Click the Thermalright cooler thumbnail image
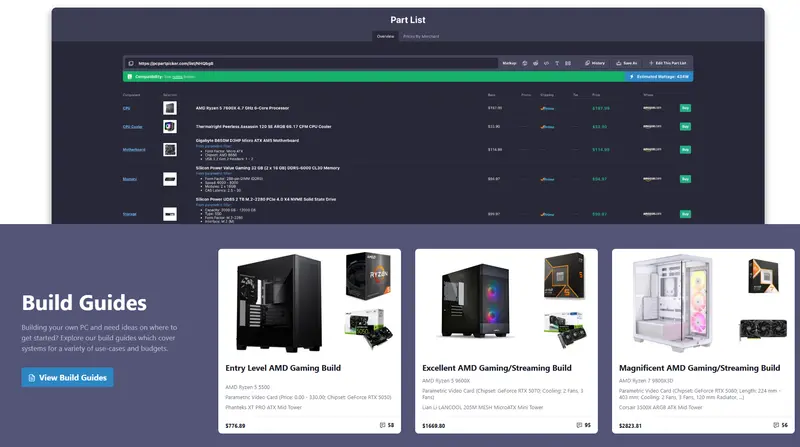This screenshot has height=447, width=800. tap(170, 127)
